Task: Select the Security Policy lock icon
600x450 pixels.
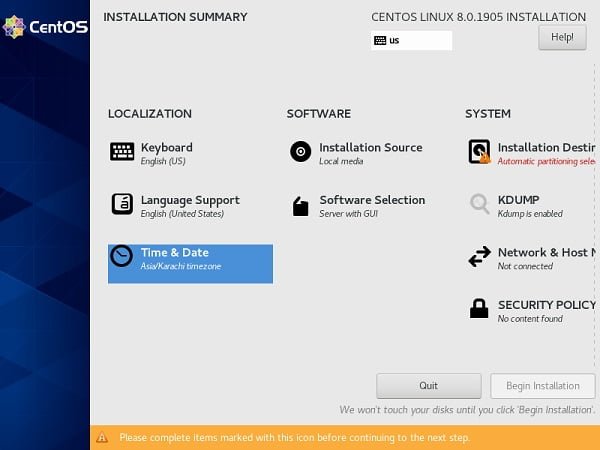Action: coord(479,308)
